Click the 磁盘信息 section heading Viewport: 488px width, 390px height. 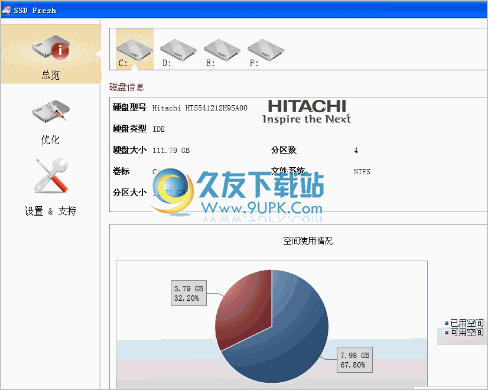pyautogui.click(x=126, y=87)
